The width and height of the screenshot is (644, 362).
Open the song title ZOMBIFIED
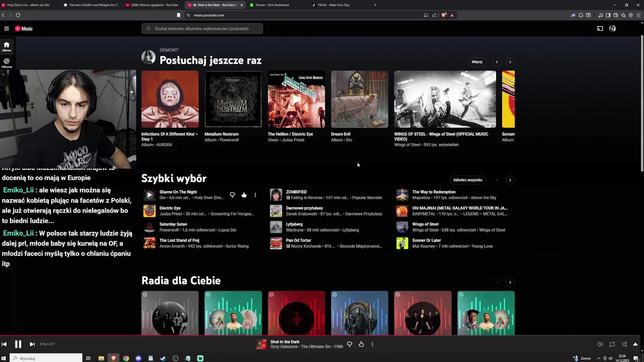[296, 192]
